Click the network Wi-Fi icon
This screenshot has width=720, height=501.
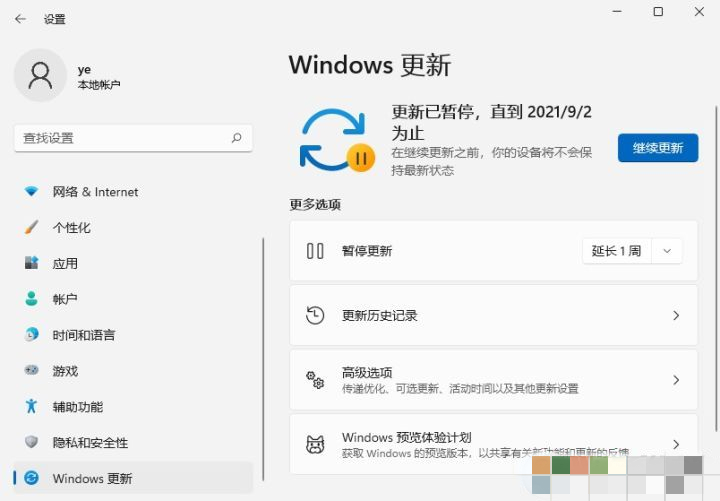coord(31,191)
